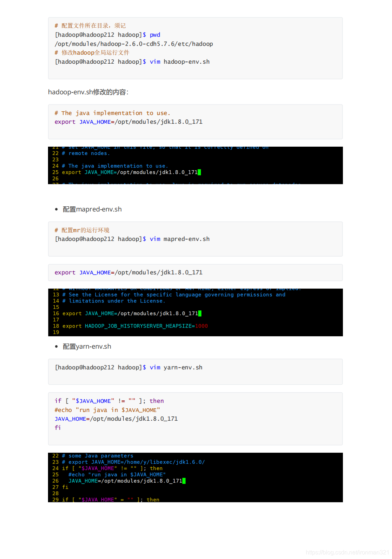This screenshot has width=392, height=559.
Task: Click the line 'if [ "$JAVA_HOME" != "" ]; then' in the light block
Action: pyautogui.click(x=109, y=401)
